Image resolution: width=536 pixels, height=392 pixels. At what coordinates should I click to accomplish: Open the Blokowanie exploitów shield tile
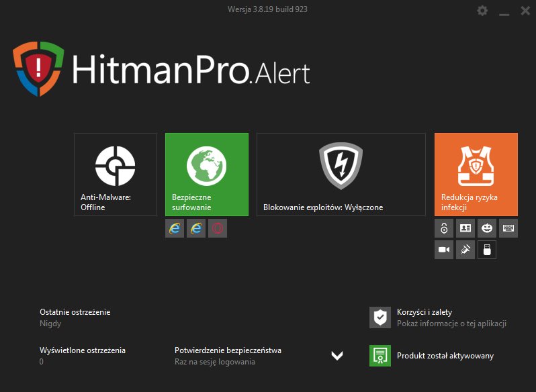(x=341, y=175)
